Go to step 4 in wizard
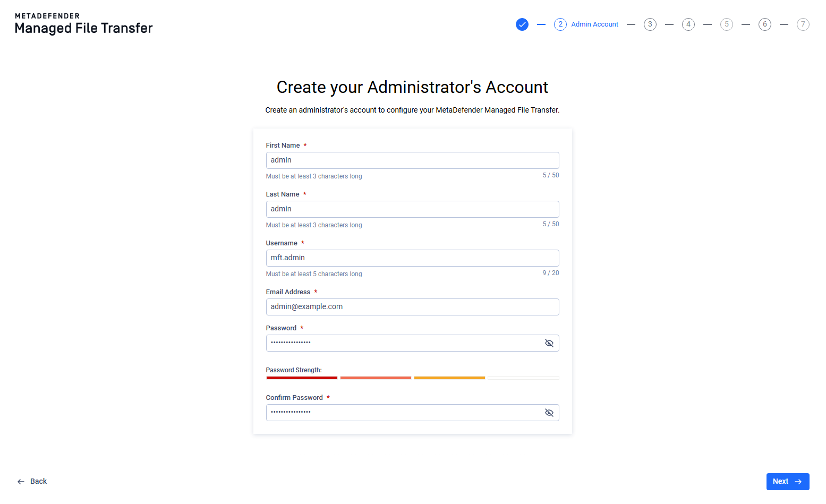Image resolution: width=826 pixels, height=504 pixels. click(688, 24)
